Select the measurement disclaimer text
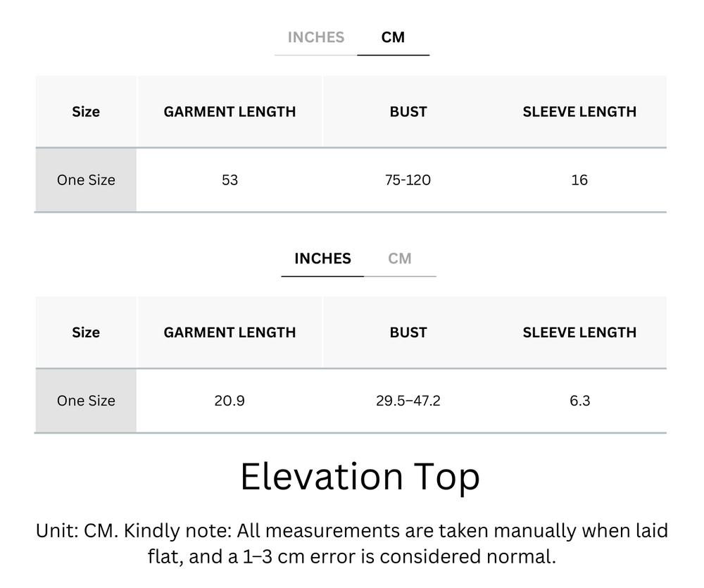 351,545
